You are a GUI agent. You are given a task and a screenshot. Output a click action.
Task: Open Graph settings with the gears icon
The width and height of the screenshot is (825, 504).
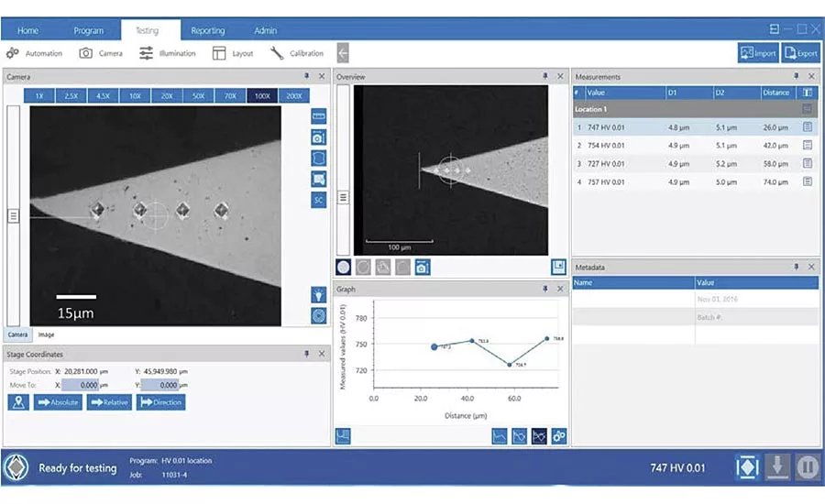click(559, 436)
